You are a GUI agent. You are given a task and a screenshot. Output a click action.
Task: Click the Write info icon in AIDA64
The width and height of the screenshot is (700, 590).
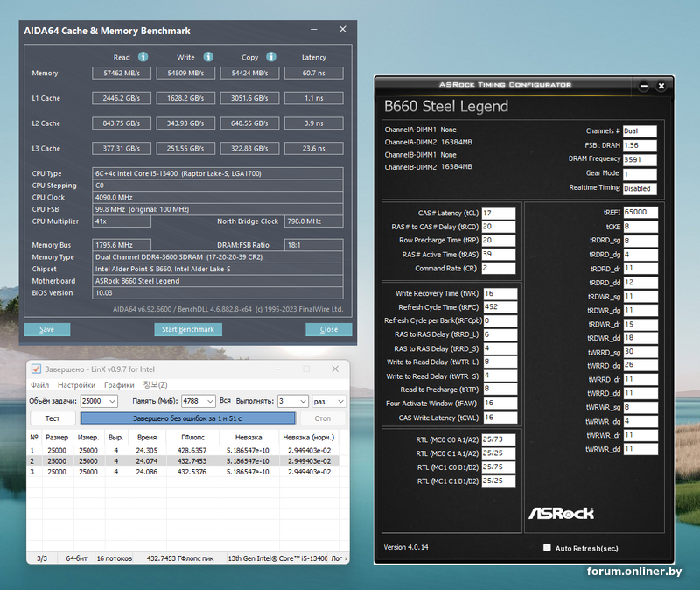tap(208, 57)
